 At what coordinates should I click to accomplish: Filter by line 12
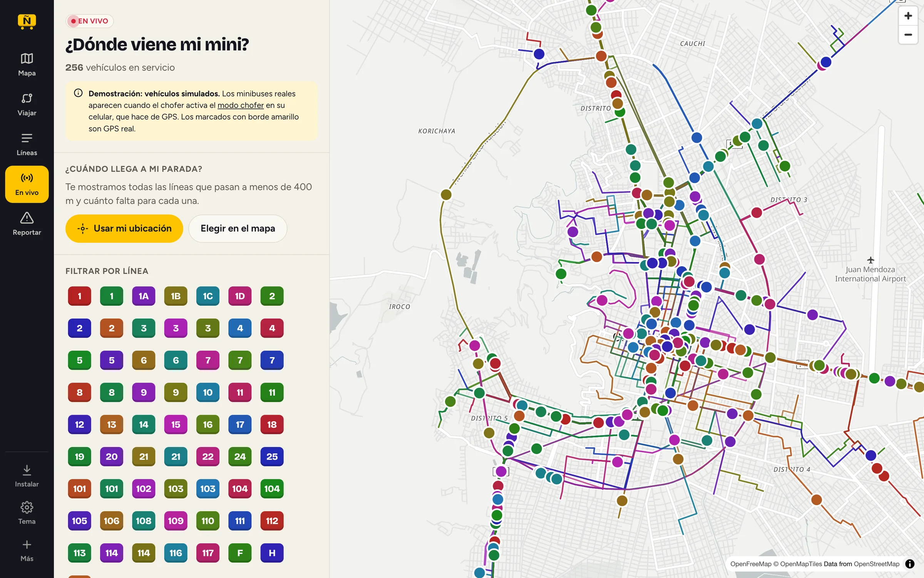click(79, 425)
